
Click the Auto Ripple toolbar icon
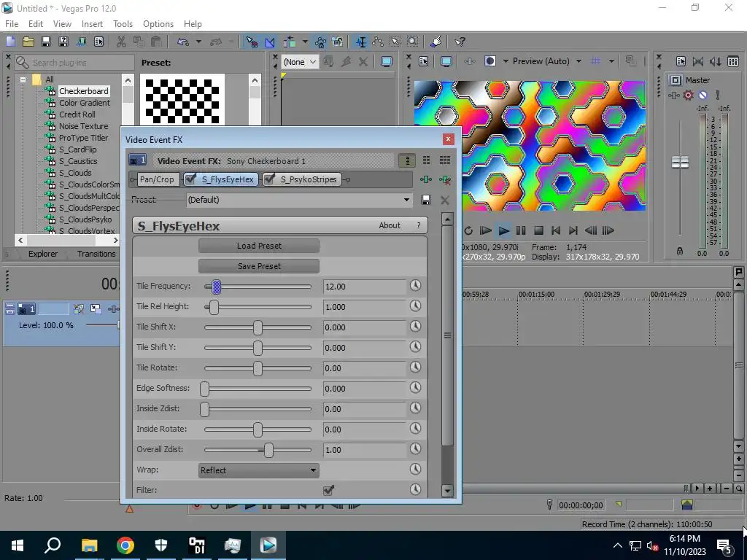coord(290,42)
